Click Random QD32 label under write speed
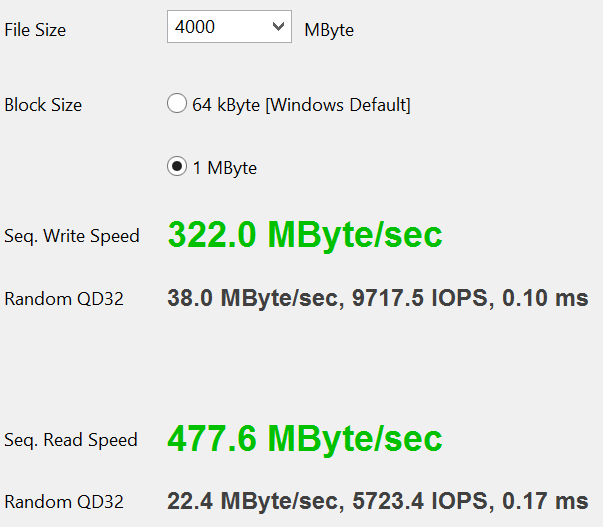The image size is (603, 527). point(64,298)
